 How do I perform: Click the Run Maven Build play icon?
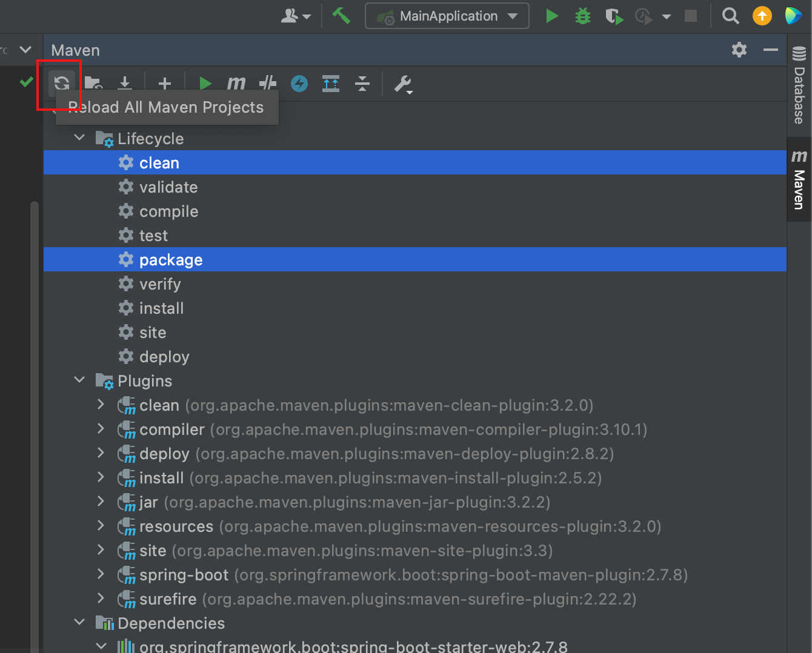tap(205, 84)
